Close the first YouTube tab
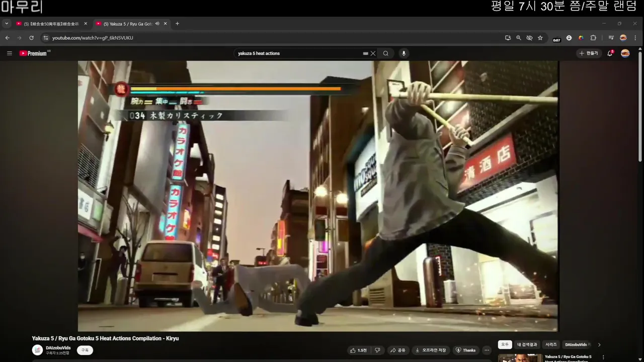The image size is (644, 362). pyautogui.click(x=86, y=24)
